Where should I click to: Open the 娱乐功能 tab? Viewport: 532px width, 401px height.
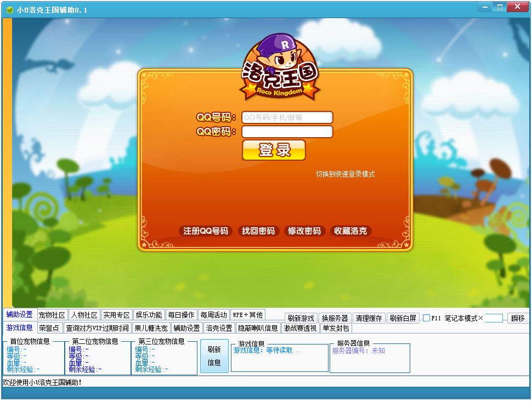149,315
